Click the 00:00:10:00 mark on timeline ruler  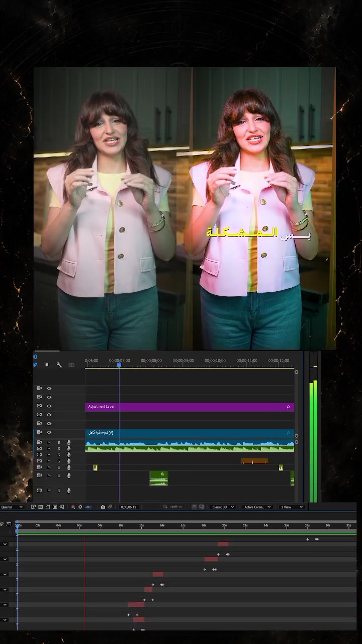(x=215, y=360)
